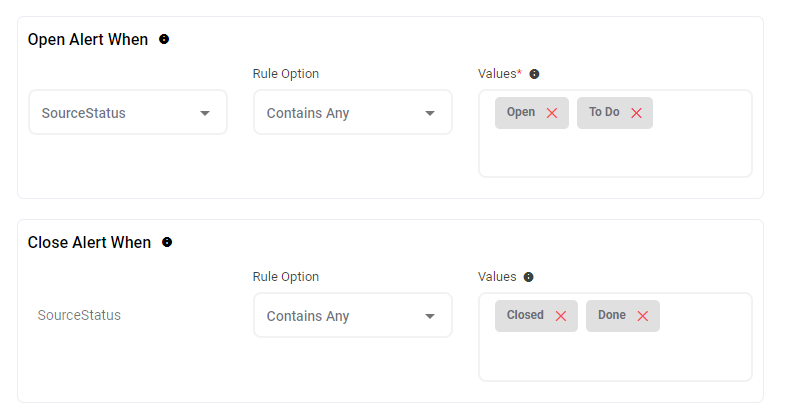This screenshot has height=414, width=785.
Task: Click info icon next to required Values label
Action: click(534, 74)
